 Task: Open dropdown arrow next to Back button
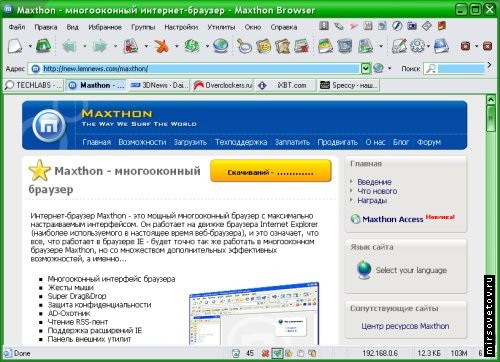point(85,46)
